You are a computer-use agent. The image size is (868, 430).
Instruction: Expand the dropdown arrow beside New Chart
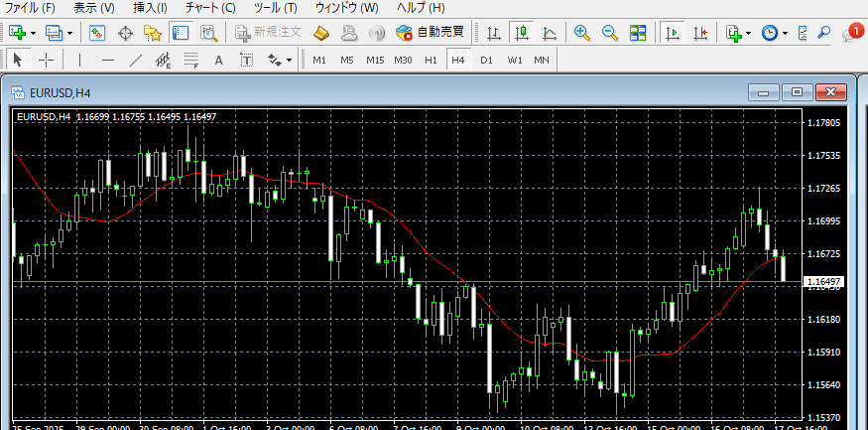click(x=33, y=33)
